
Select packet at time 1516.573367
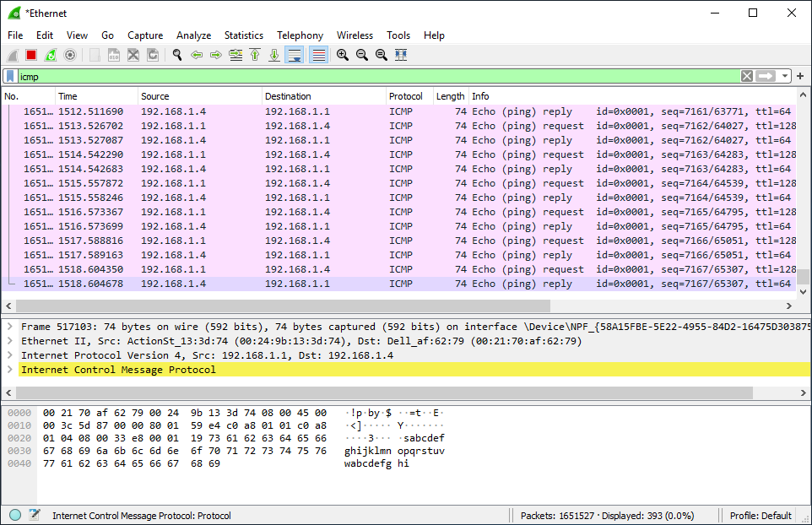[398, 212]
